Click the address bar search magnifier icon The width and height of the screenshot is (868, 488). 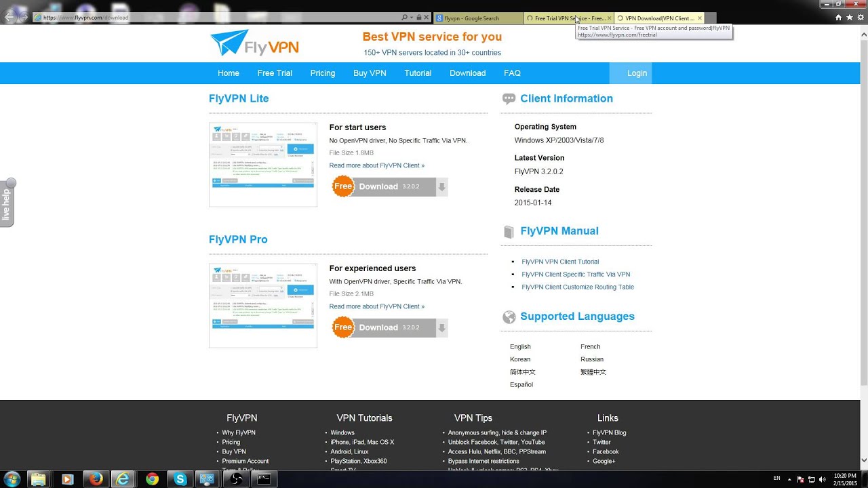coord(405,18)
